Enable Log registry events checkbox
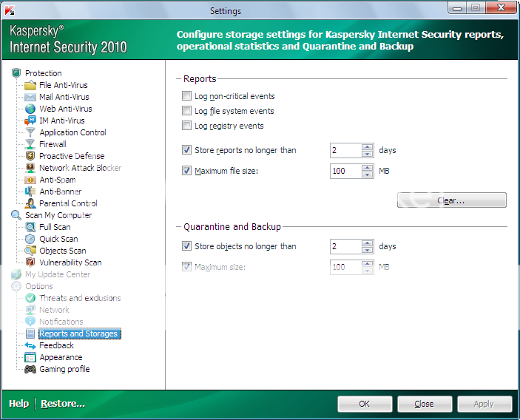Screen dimensions: 520x420 (x=186, y=126)
